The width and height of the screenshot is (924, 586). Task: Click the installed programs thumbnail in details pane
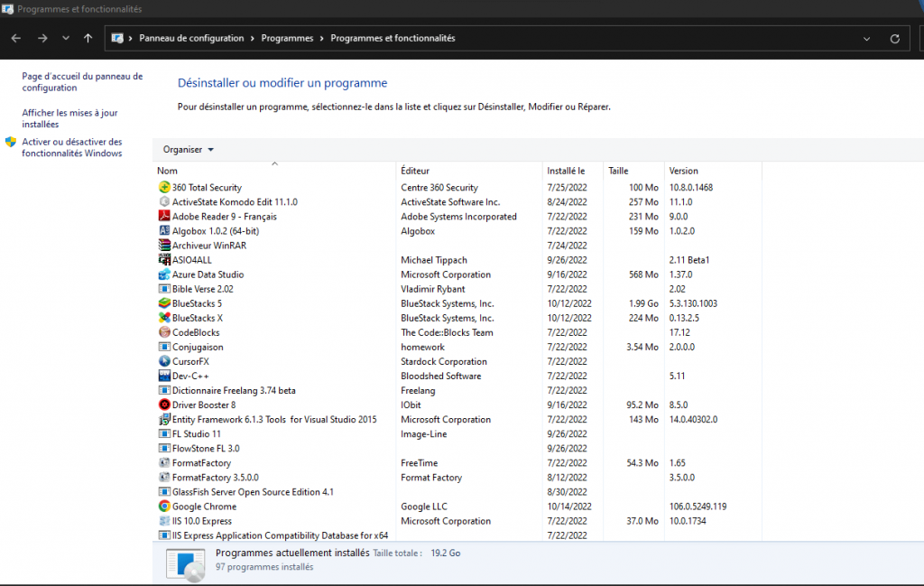click(186, 564)
